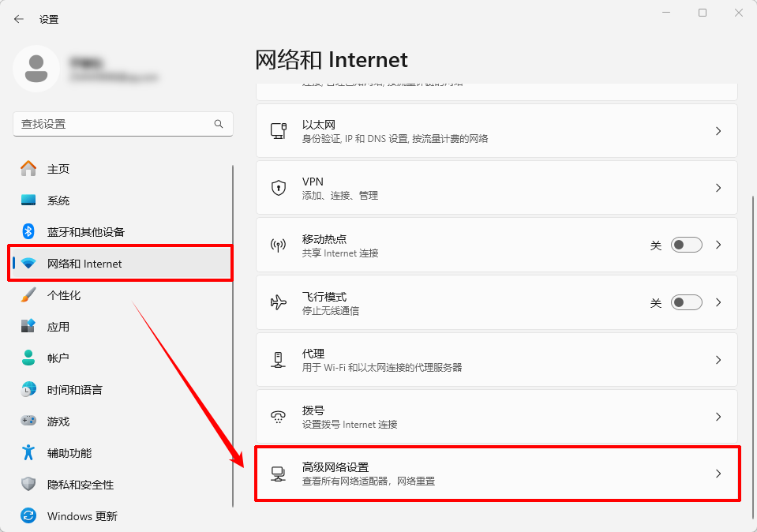Open 高级网络设置 title text
This screenshot has width=757, height=532.
coord(335,467)
